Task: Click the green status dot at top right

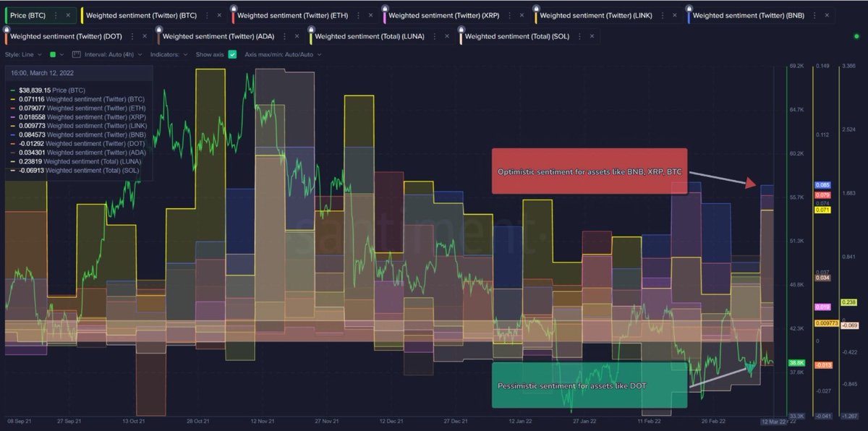Action: 856,35
